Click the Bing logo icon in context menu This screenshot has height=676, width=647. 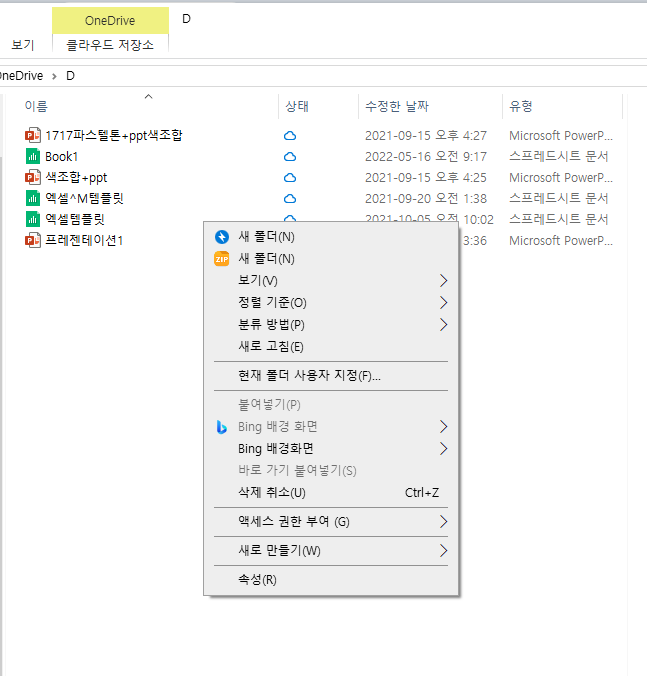222,427
